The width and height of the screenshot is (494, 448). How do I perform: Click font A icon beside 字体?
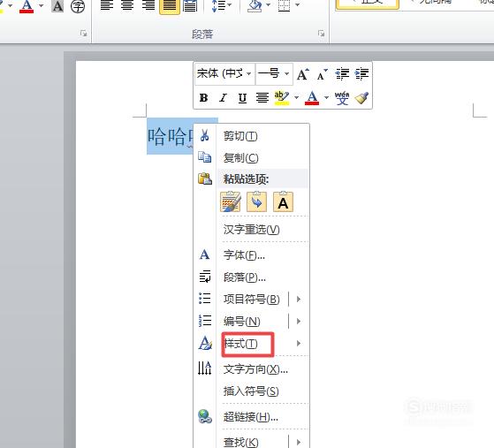pos(204,254)
